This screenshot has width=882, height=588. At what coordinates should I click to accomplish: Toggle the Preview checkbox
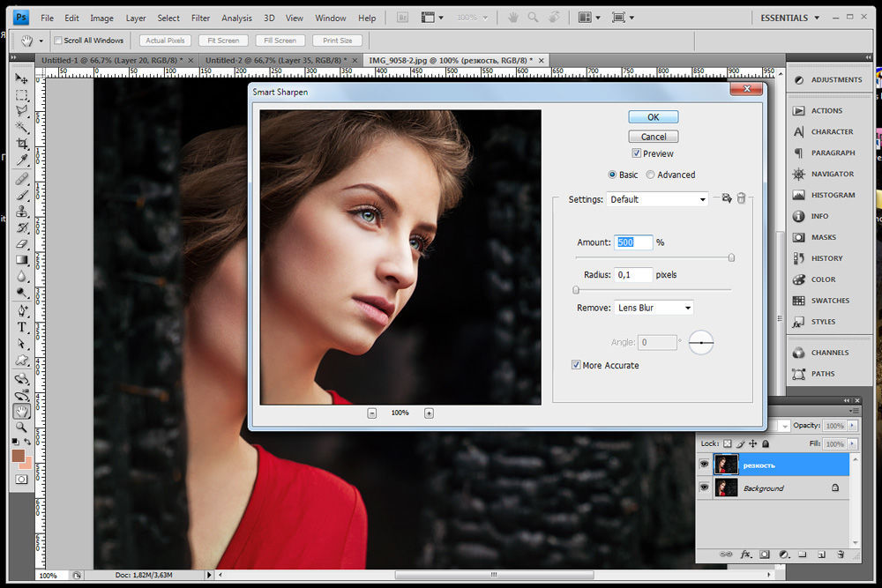[636, 153]
